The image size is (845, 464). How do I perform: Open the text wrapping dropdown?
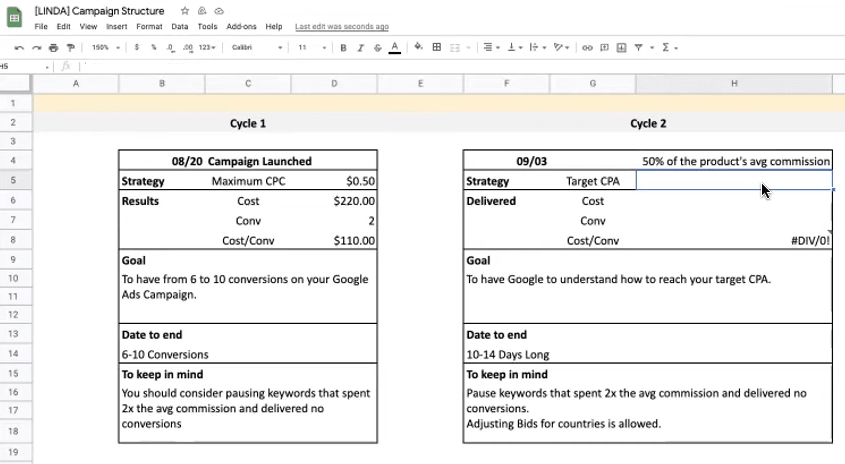pos(538,47)
